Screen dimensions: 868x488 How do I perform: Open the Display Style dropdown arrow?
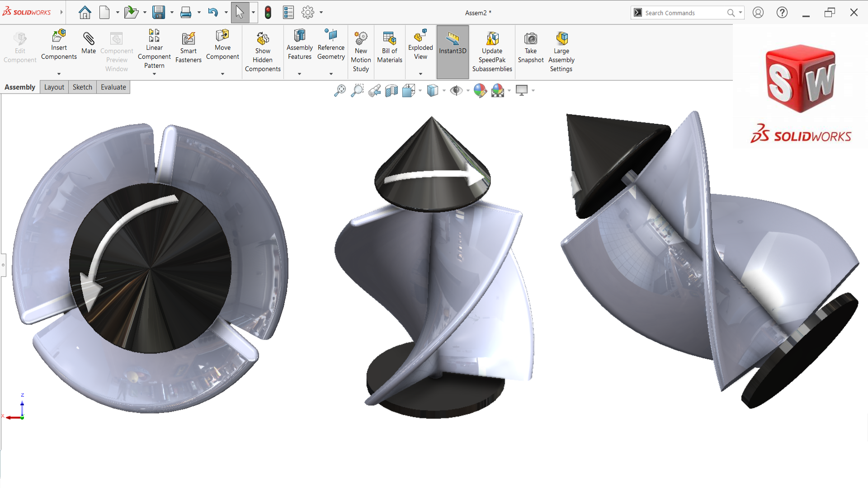coord(444,91)
